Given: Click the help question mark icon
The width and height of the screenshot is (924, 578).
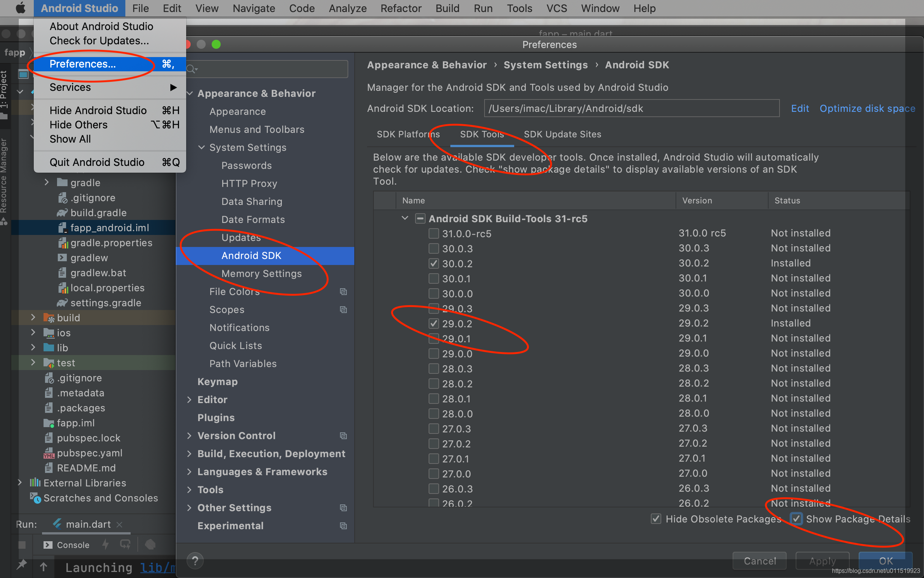Looking at the screenshot, I should click(195, 560).
